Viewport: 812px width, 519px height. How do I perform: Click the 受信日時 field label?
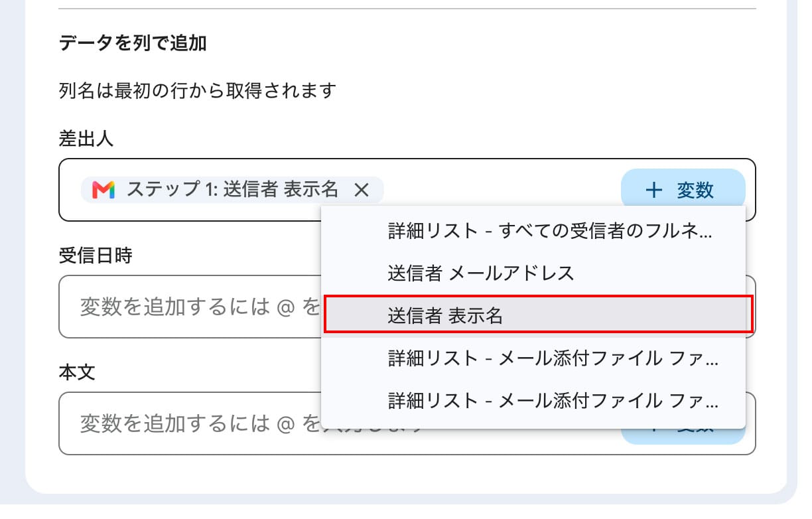click(96, 256)
